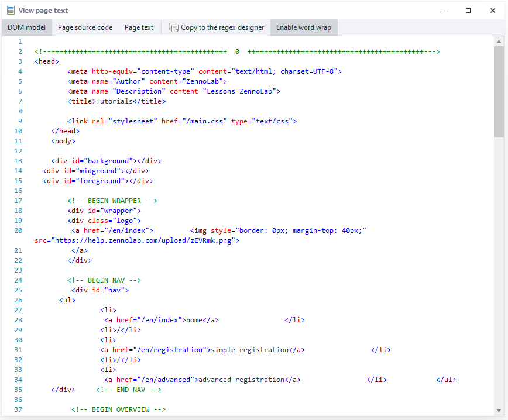Open the Page source code tab

click(85, 27)
